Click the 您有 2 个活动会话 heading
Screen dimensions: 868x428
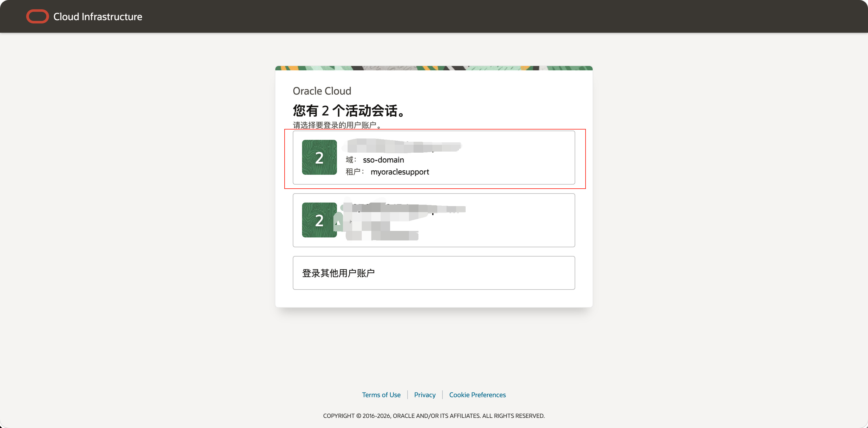click(349, 110)
